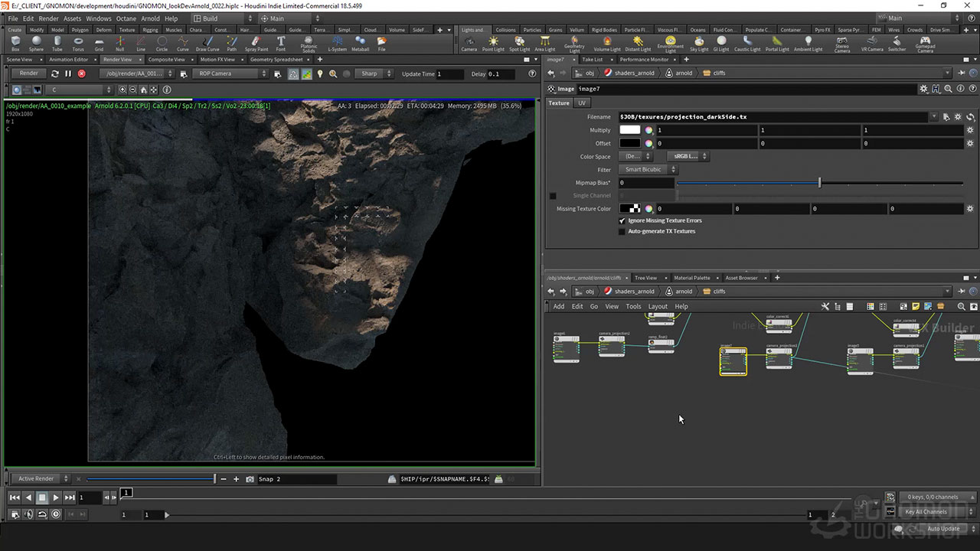The width and height of the screenshot is (980, 551).
Task: Open the /obj/render/AA_001 ROP path dropdown
Action: pyautogui.click(x=137, y=73)
